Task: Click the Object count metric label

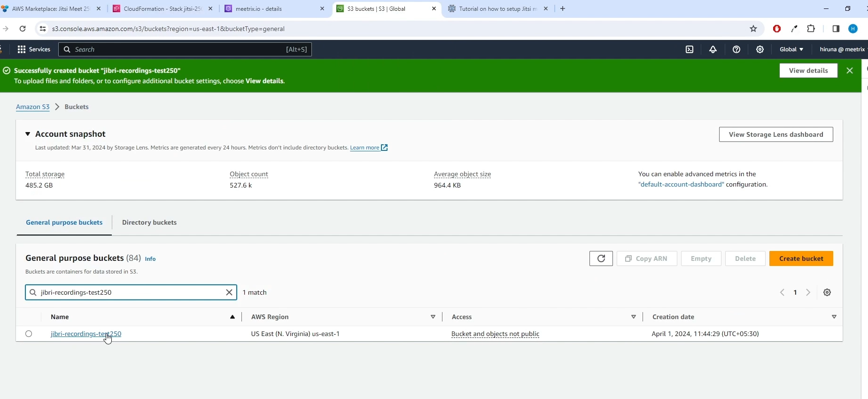Action: [x=249, y=174]
